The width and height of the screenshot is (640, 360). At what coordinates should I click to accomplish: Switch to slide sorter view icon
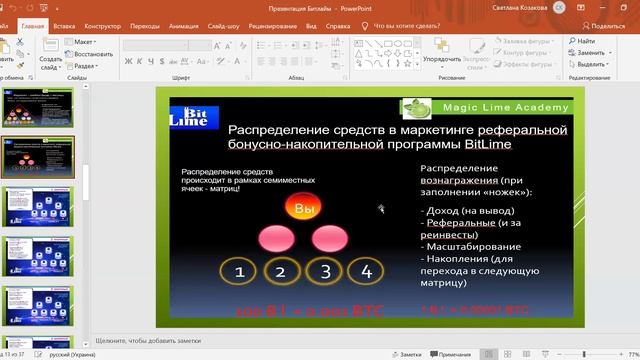click(507, 354)
